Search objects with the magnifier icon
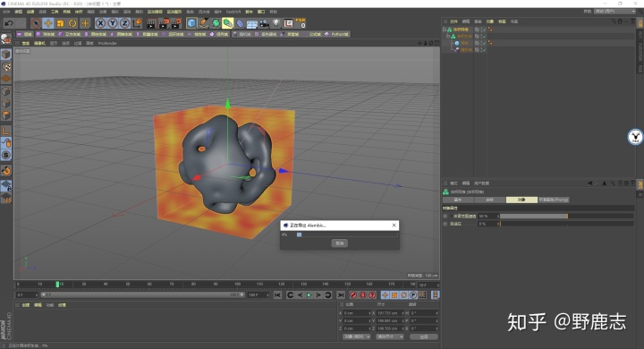Viewport: 644px width, 349px height. tap(614, 21)
